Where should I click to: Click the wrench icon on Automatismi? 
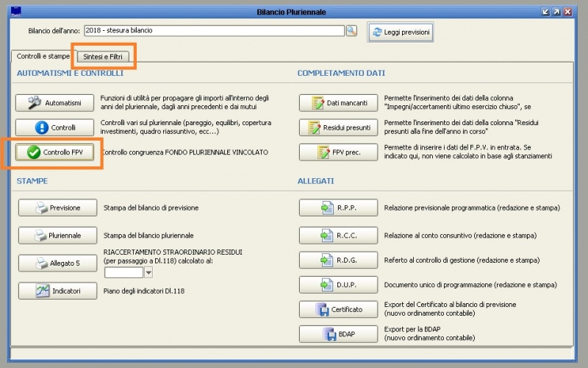pos(35,102)
